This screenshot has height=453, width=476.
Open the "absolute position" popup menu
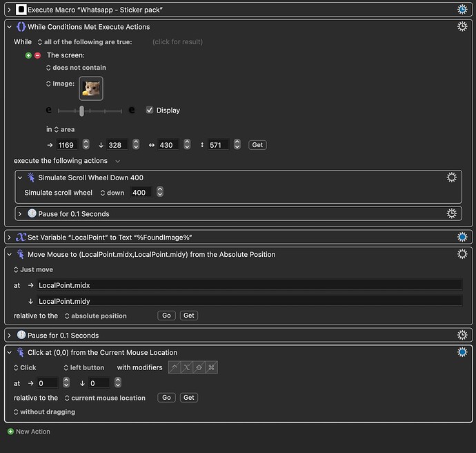pos(96,316)
